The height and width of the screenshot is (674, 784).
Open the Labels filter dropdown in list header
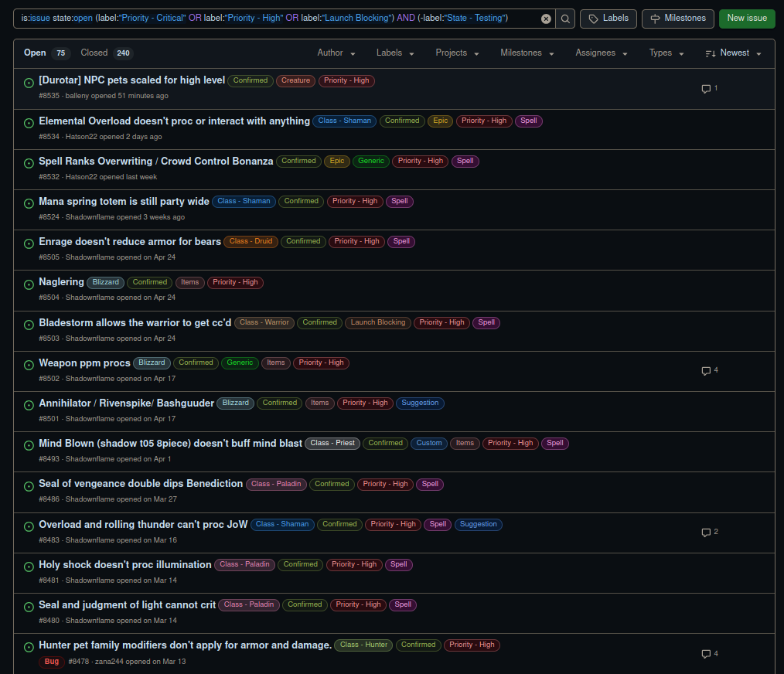[x=395, y=53]
